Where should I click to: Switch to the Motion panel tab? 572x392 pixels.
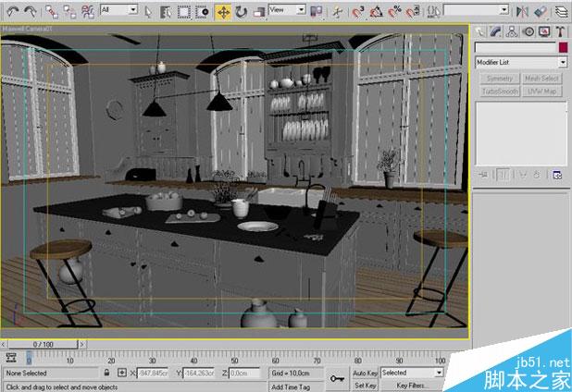coord(528,32)
